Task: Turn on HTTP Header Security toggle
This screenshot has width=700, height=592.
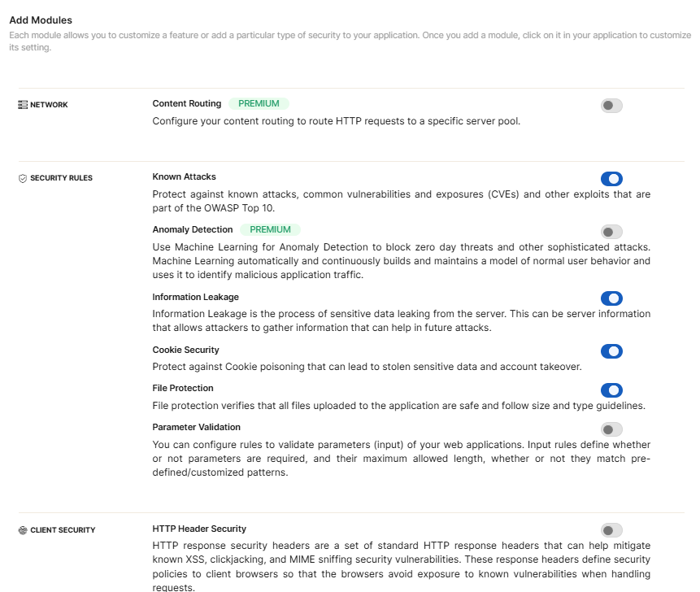Action: [611, 530]
